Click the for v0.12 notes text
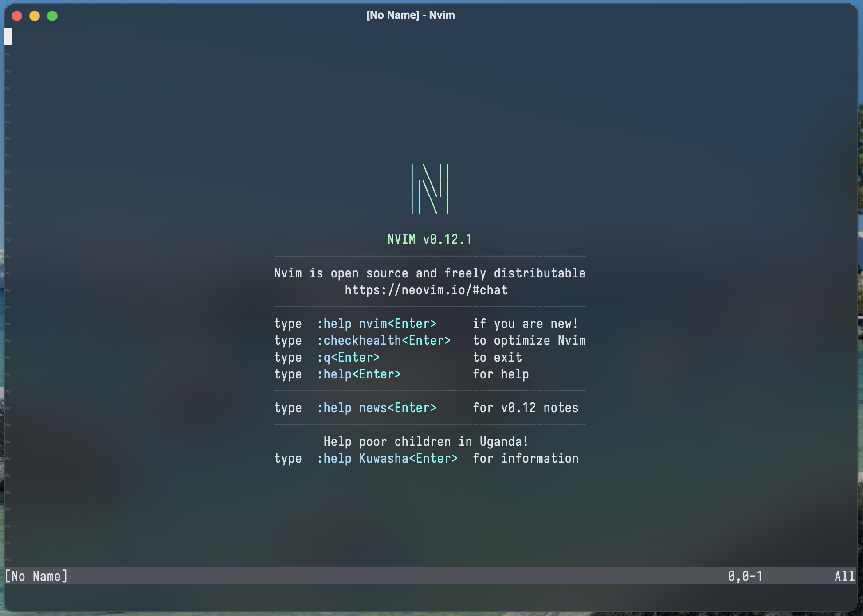 click(526, 408)
